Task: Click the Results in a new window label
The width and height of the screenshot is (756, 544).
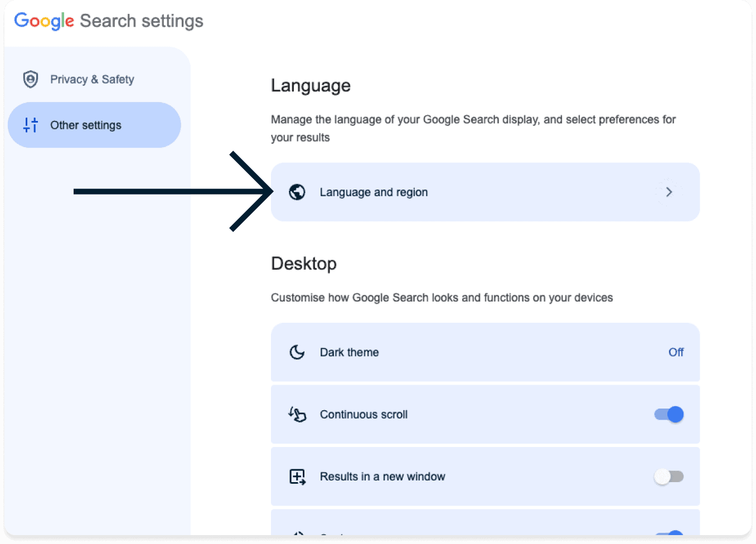Action: [382, 477]
